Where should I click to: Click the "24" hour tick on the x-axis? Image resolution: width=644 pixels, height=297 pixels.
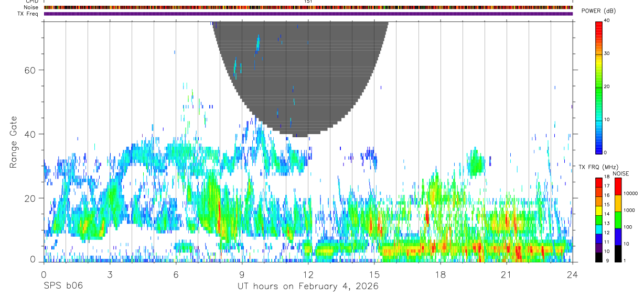[572, 274]
